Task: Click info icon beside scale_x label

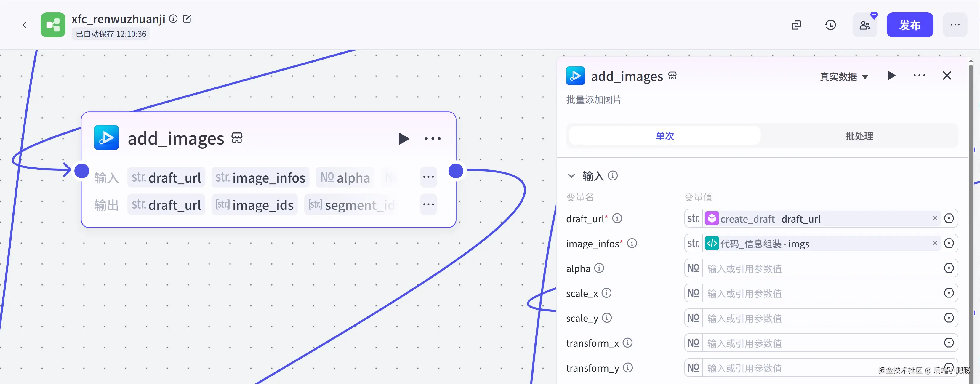Action: 607,293
